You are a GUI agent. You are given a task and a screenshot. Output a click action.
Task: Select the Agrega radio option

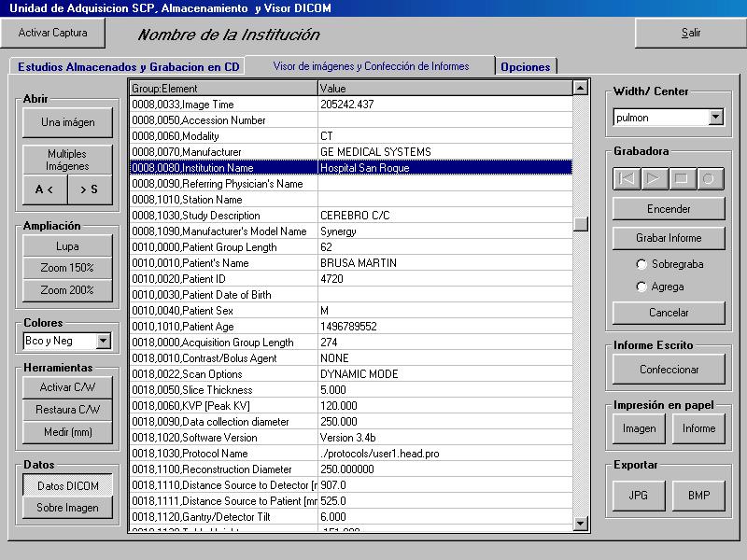[x=641, y=287]
